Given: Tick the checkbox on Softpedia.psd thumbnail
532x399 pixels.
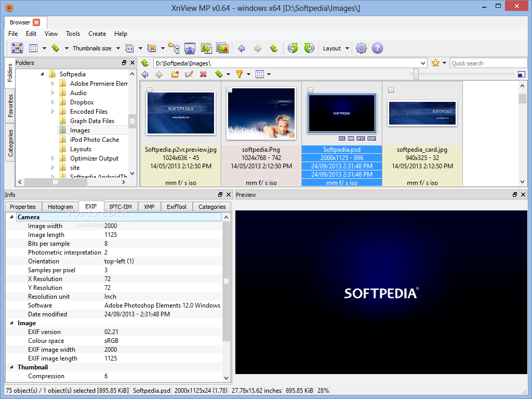Looking at the screenshot, I should click(x=310, y=90).
